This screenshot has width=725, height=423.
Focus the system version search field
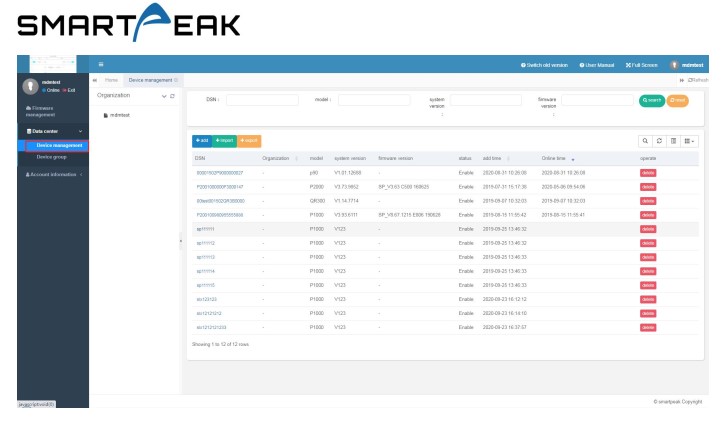pos(485,100)
